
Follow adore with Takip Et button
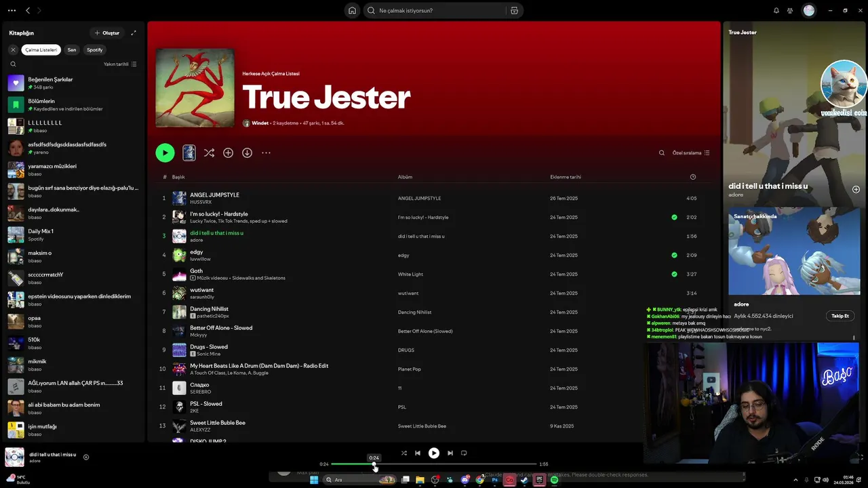tap(840, 316)
